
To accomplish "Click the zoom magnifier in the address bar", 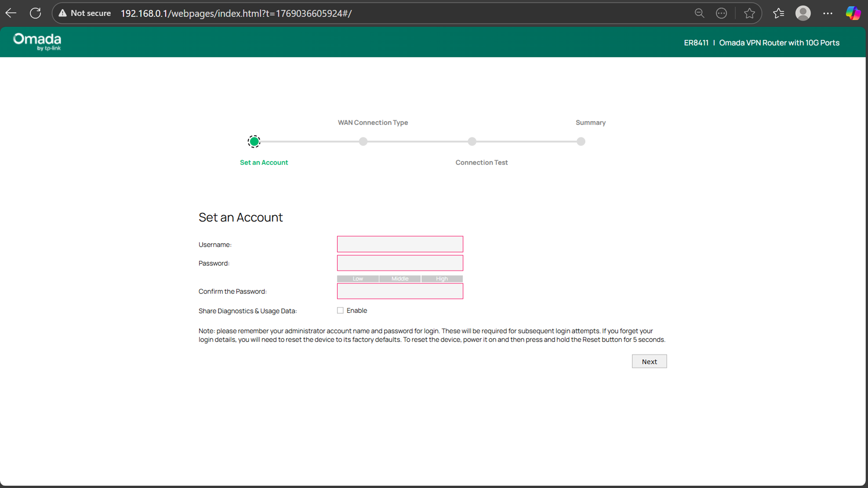I will tap(700, 13).
